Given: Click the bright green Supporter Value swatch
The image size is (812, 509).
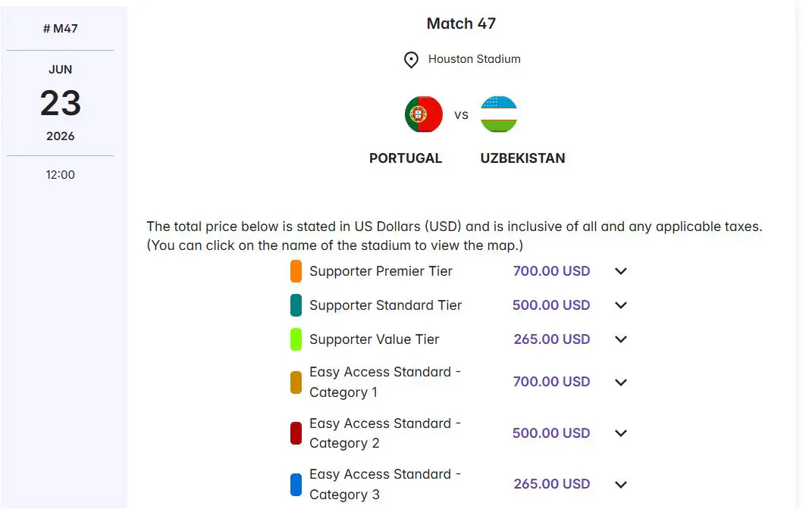Looking at the screenshot, I should (296, 339).
